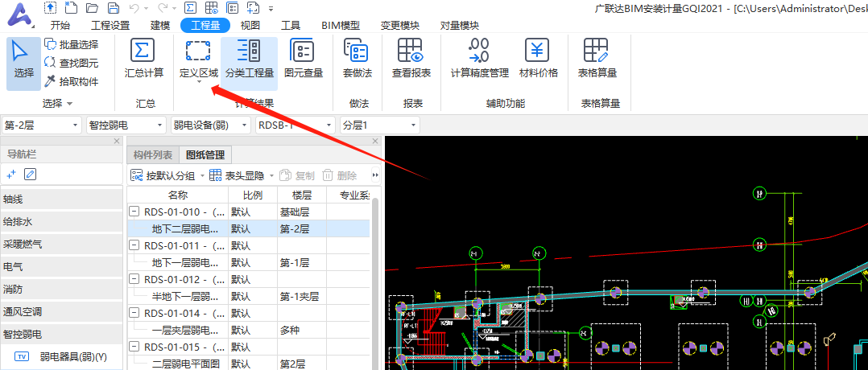The image size is (868, 370).
Task: Click the list form icon in quick access toolbar
Action: pos(233,8)
